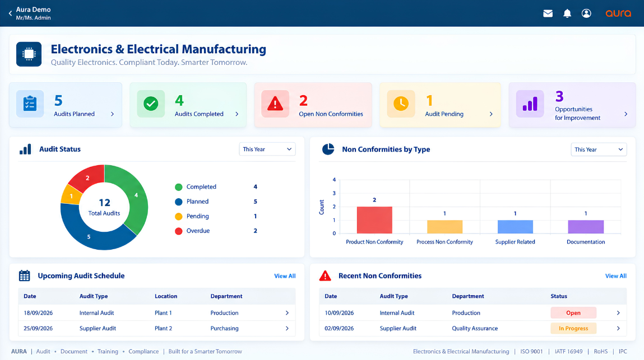The height and width of the screenshot is (360, 644).
Task: Click the pie chart icon beside Non Conformities by Type
Action: (x=328, y=149)
